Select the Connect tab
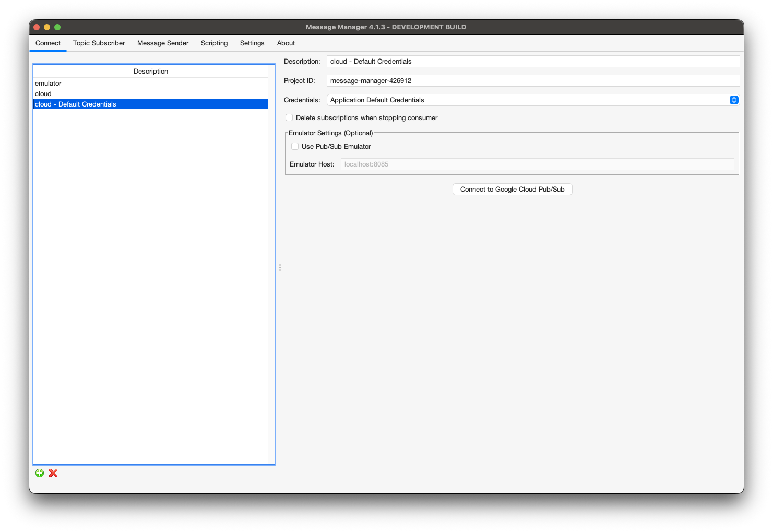The width and height of the screenshot is (773, 532). pyautogui.click(x=48, y=43)
